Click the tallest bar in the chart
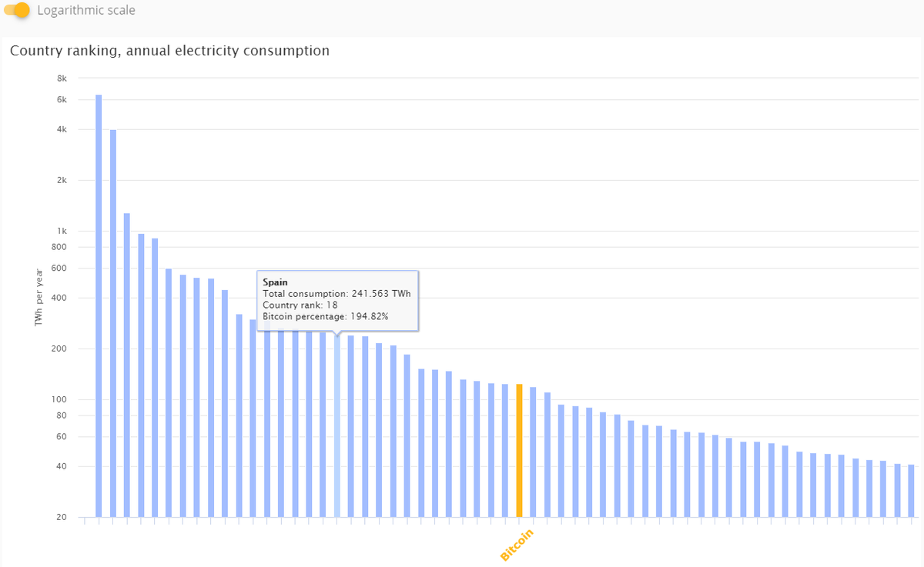The width and height of the screenshot is (924, 567). (99, 305)
